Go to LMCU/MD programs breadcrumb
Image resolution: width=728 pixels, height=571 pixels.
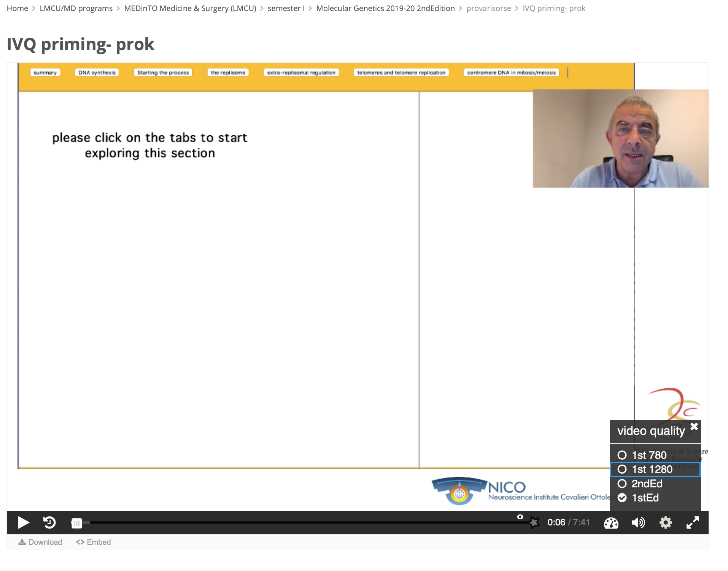tap(76, 8)
